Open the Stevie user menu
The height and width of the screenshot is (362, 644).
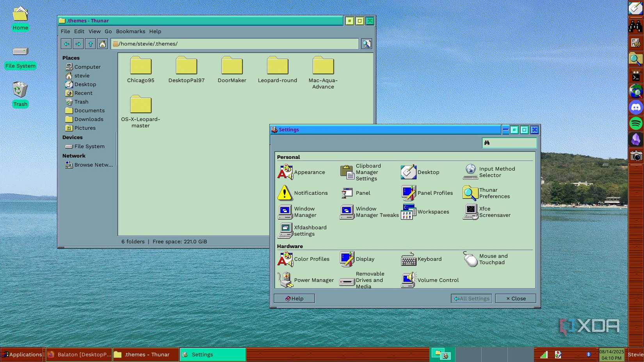coord(635,355)
